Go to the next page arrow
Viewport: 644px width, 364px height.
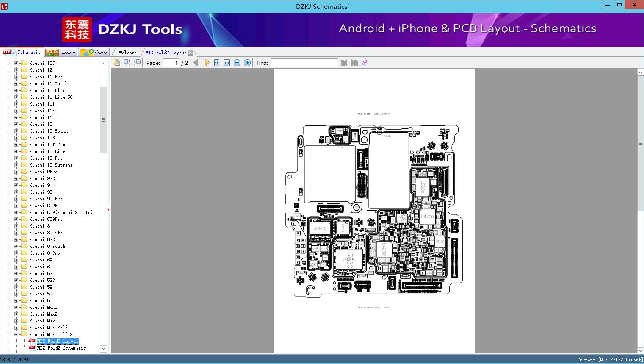pyautogui.click(x=207, y=63)
